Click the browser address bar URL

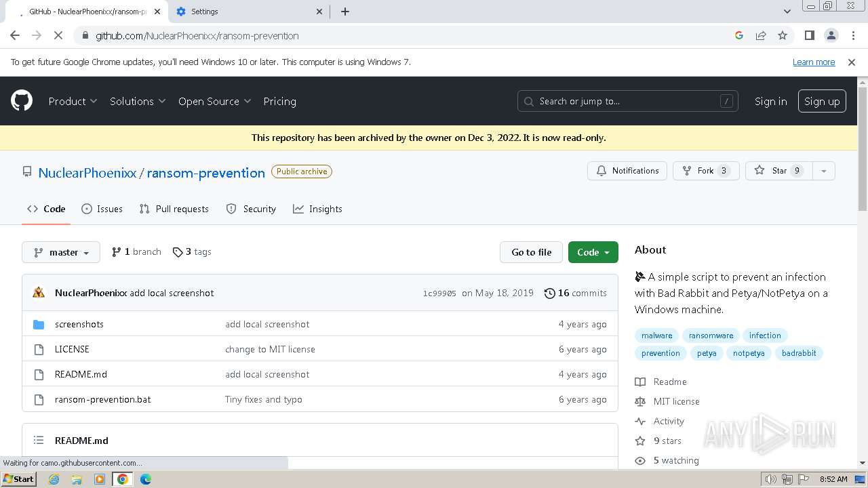click(197, 35)
